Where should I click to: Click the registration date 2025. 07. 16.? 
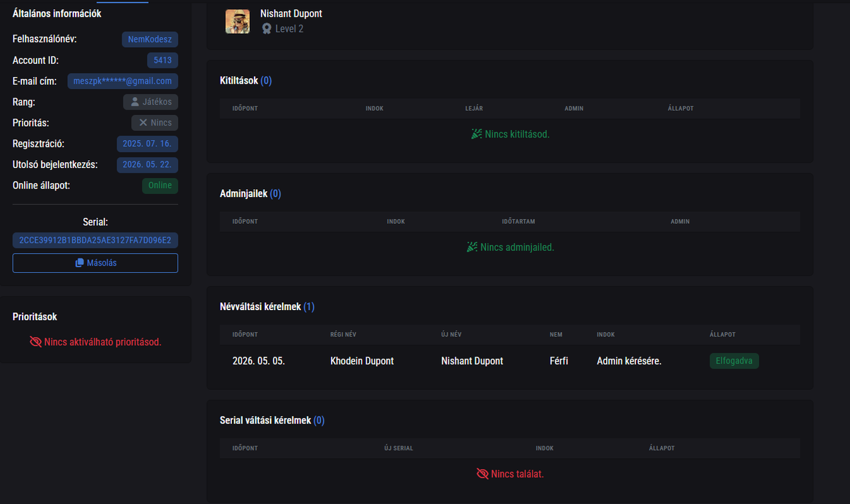tap(147, 144)
